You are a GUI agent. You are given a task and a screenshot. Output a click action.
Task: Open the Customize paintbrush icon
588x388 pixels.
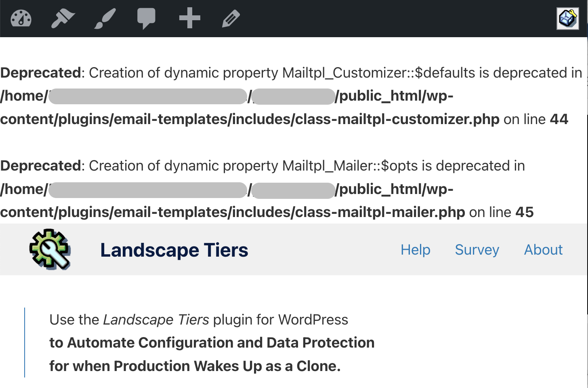pos(105,19)
